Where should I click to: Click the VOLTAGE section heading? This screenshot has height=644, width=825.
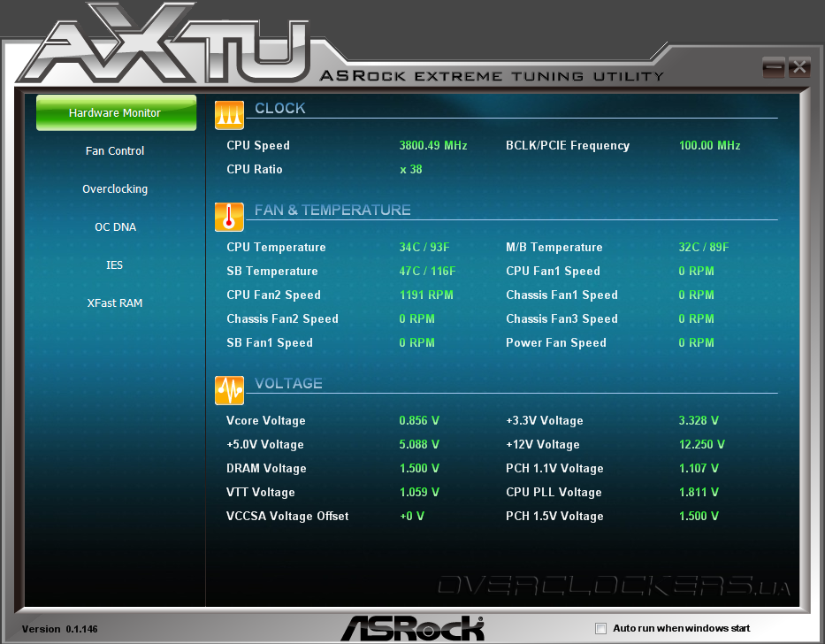coord(288,383)
